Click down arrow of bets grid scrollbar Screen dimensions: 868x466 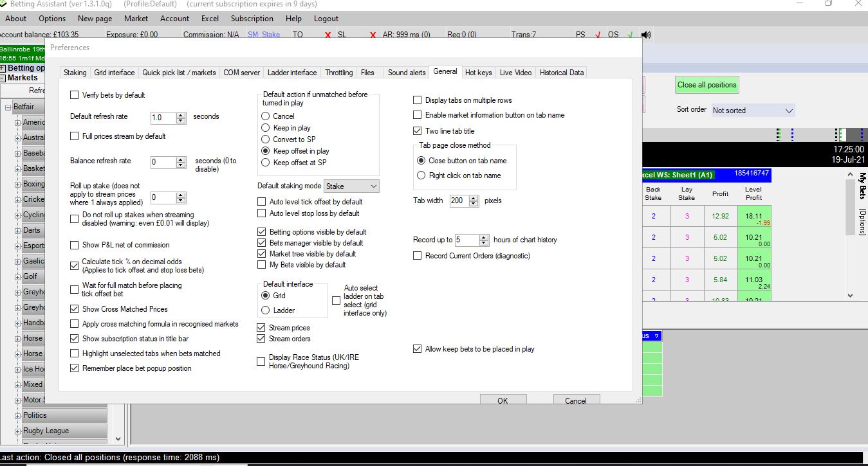tap(850, 295)
